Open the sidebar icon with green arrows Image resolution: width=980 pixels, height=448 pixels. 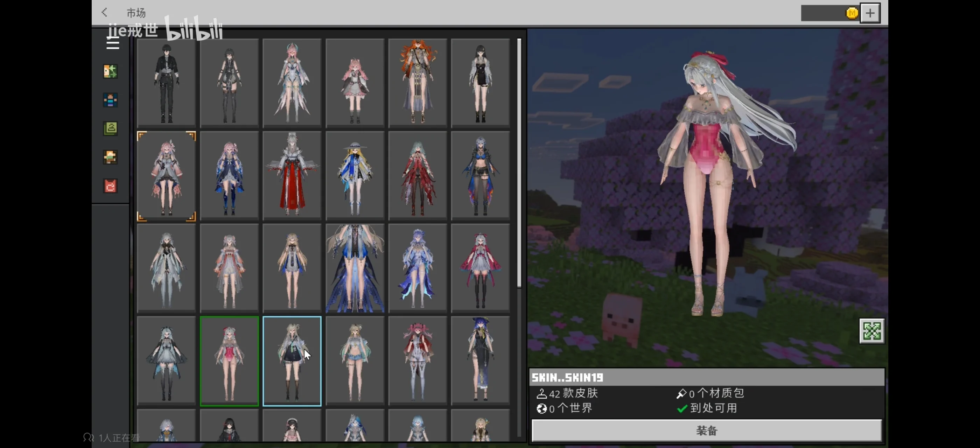110,71
